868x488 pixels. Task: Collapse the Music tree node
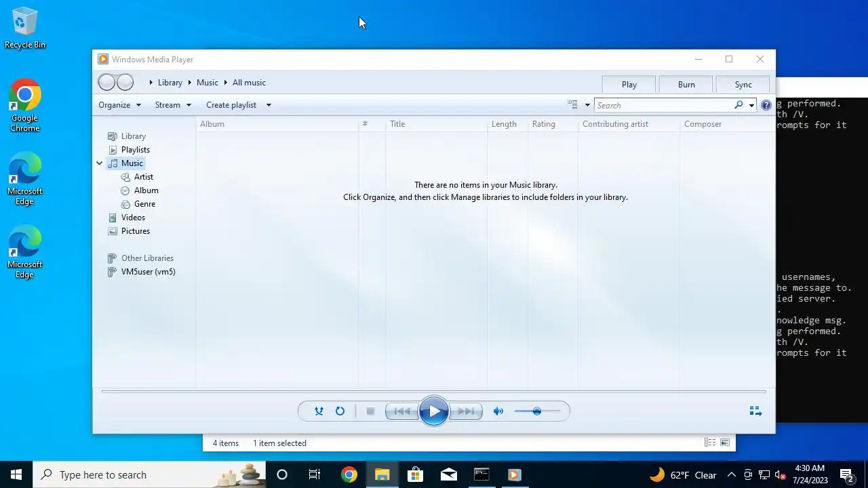[100, 163]
